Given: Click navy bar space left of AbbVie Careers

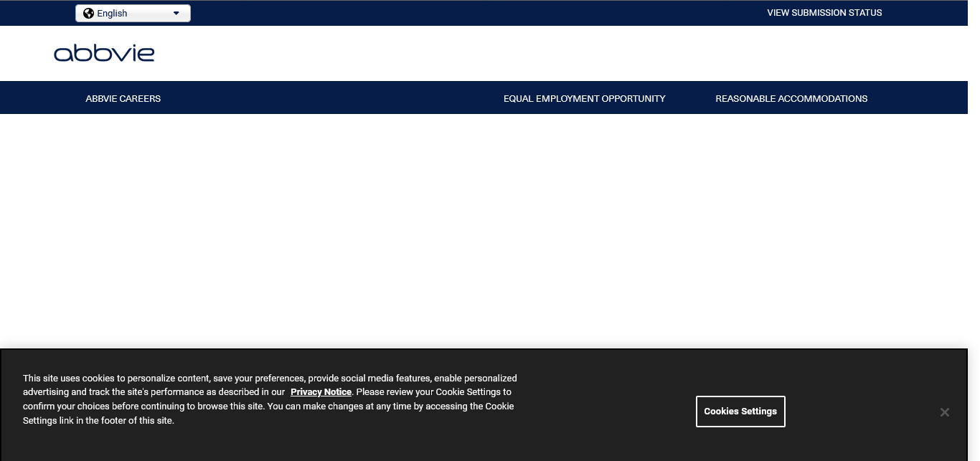Looking at the screenshot, I should [x=39, y=98].
